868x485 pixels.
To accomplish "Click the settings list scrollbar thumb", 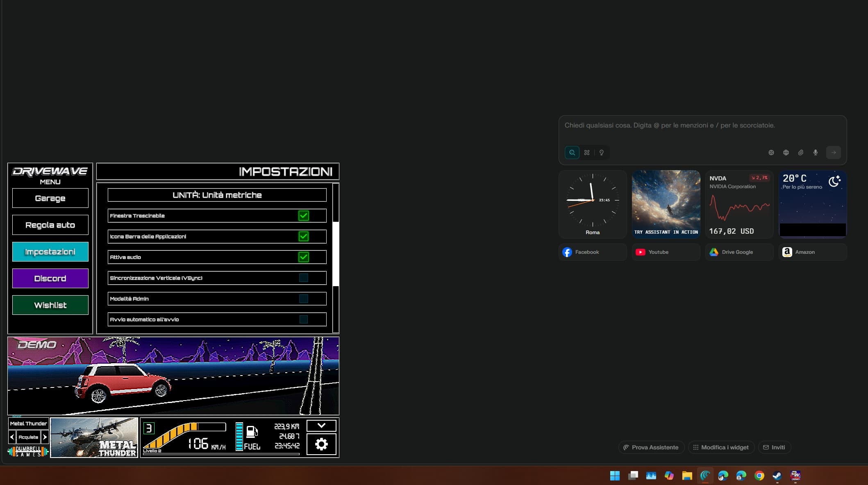I will tap(336, 254).
